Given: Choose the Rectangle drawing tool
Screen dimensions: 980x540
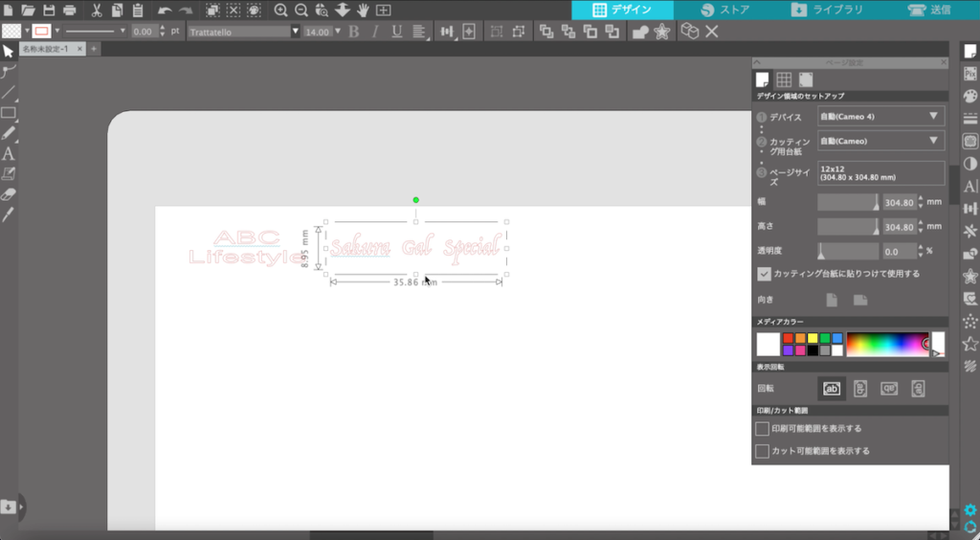Looking at the screenshot, I should pyautogui.click(x=9, y=113).
